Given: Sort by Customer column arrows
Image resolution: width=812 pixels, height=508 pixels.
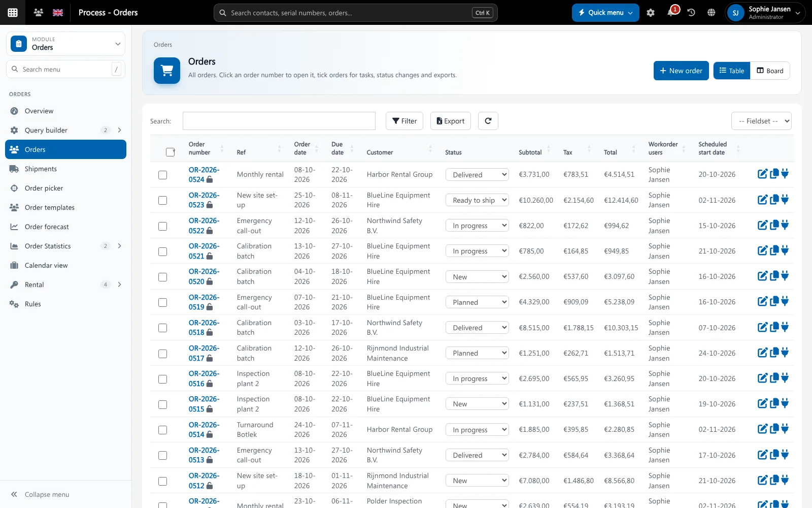Looking at the screenshot, I should point(430,148).
